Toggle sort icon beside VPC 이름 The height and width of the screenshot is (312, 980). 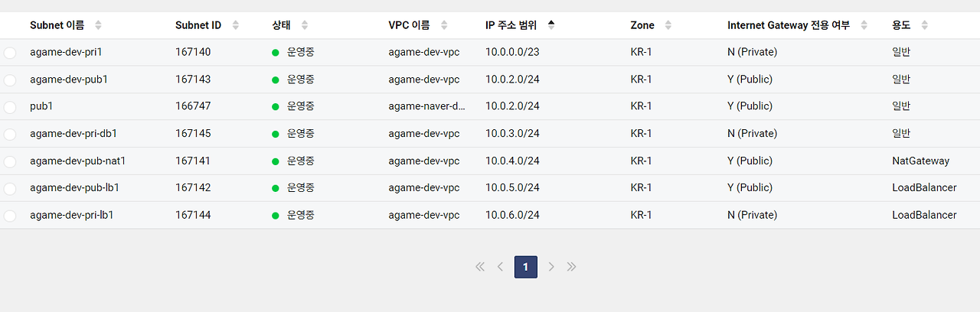[x=444, y=25]
